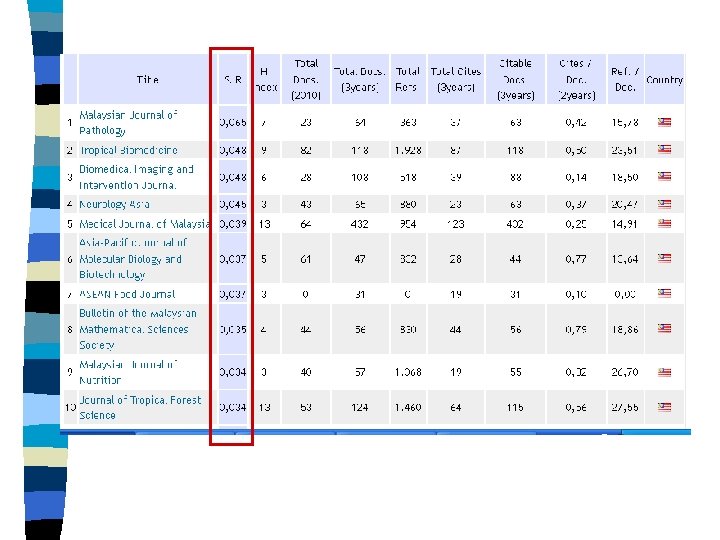Viewport: 720px width, 540px height.
Task: Click the flag in Asia-Pacific Journal row
Action: [664, 259]
